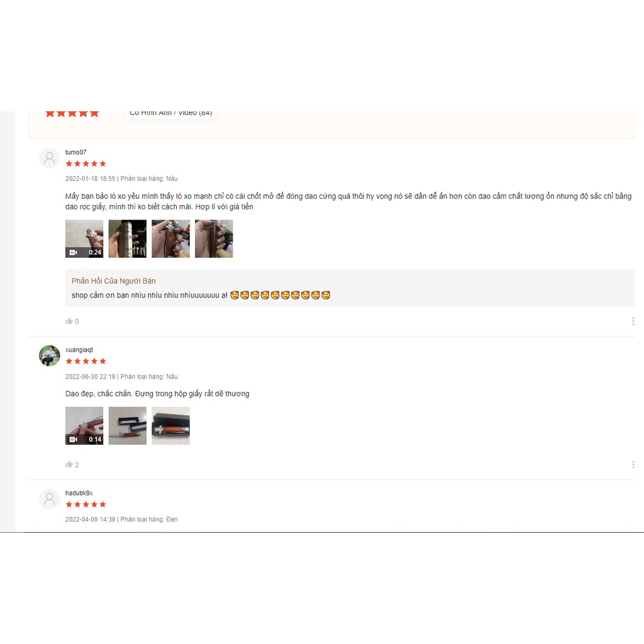Click the Phản Hồi Của Người Bán reply box
The width and height of the screenshot is (644, 644).
pos(350,288)
